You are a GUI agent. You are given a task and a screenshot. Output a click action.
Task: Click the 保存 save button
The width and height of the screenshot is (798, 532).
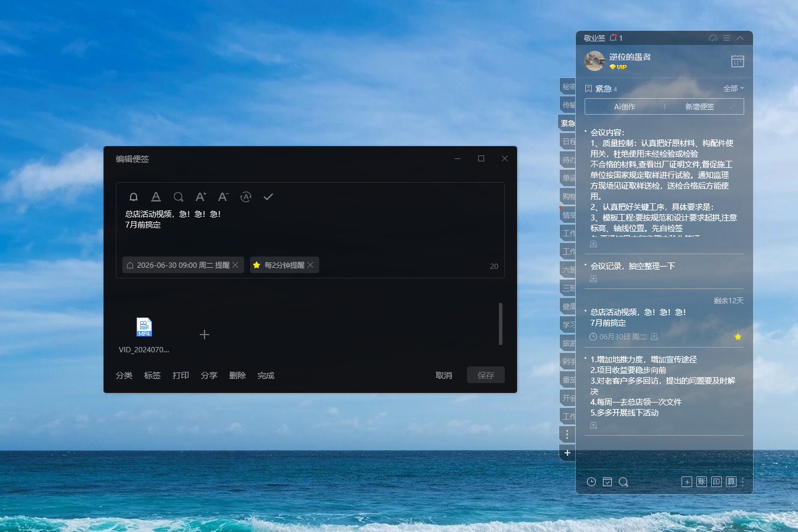[486, 375]
